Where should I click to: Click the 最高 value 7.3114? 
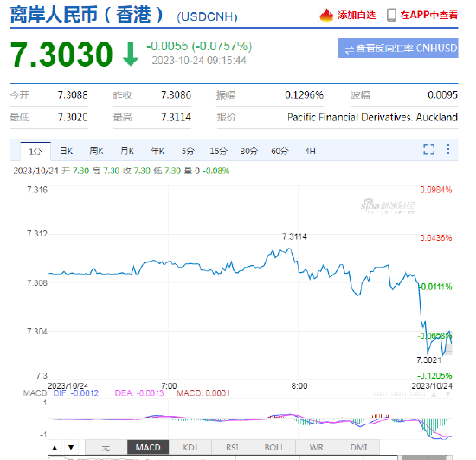(x=176, y=117)
